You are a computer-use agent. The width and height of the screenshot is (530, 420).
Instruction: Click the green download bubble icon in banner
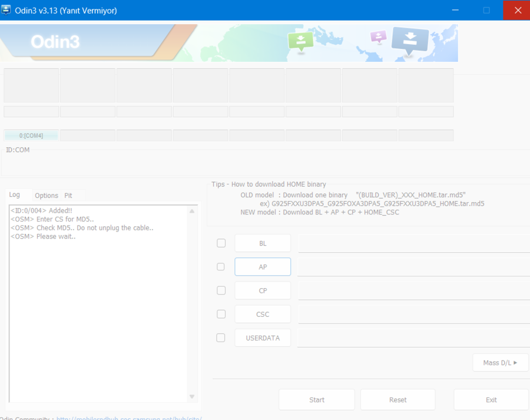click(x=300, y=41)
